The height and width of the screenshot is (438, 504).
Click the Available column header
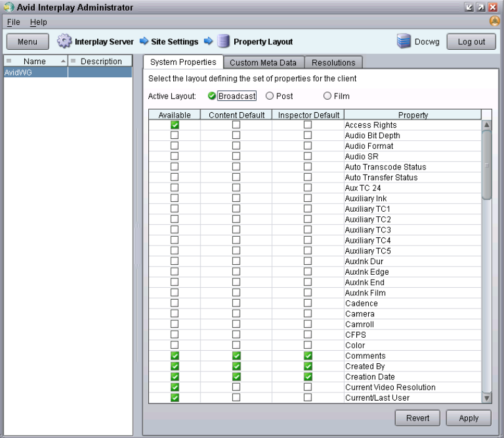(x=174, y=115)
